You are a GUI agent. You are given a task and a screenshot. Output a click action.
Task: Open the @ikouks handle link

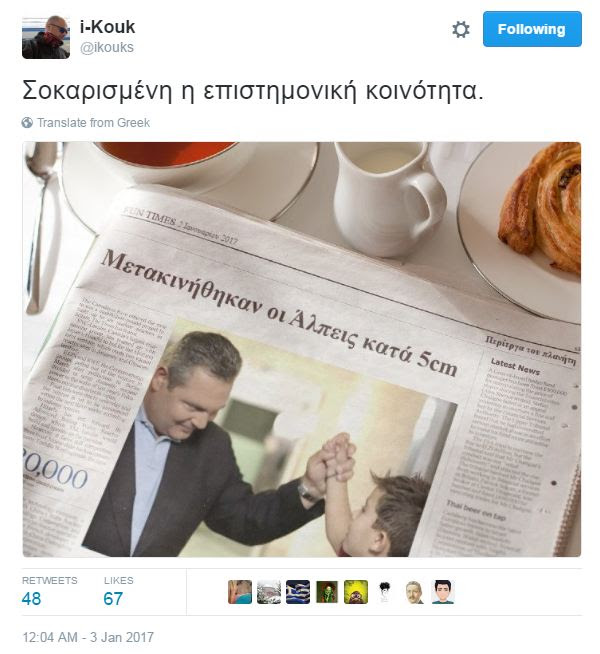107,48
